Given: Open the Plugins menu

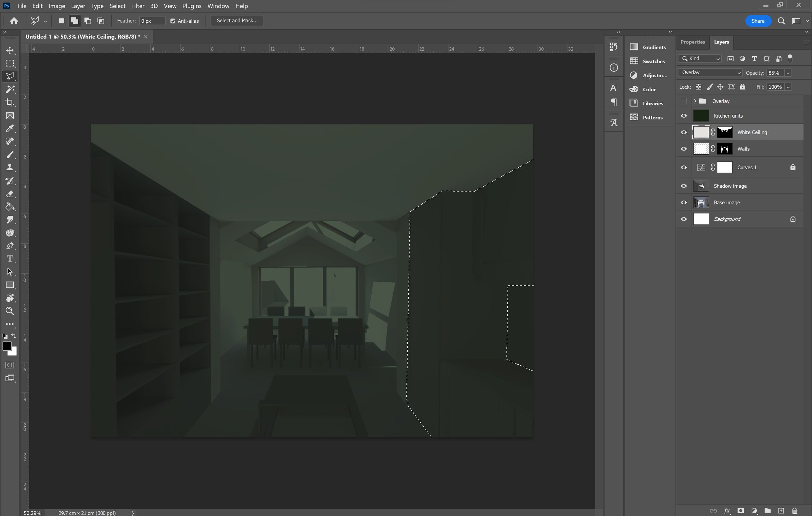Looking at the screenshot, I should 192,6.
